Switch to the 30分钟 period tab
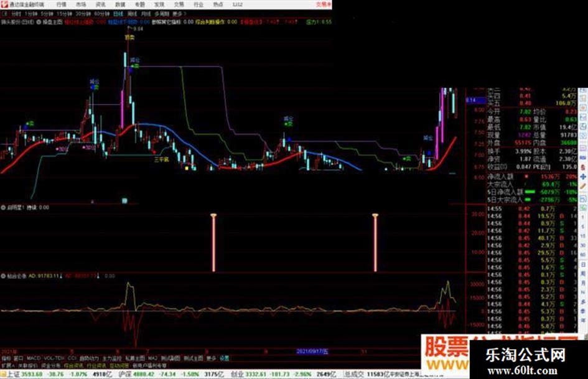The height and width of the screenshot is (379, 588). (x=83, y=14)
